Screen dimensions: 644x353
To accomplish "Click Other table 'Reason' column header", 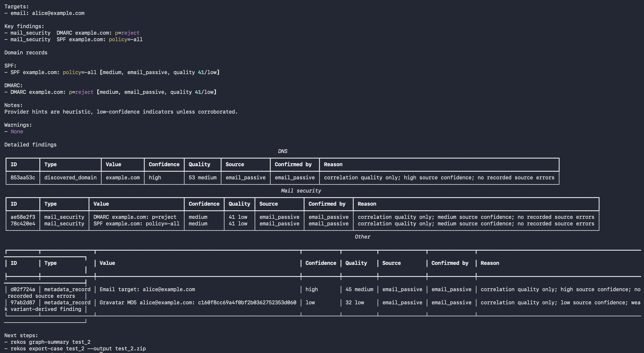I will (x=490, y=263).
